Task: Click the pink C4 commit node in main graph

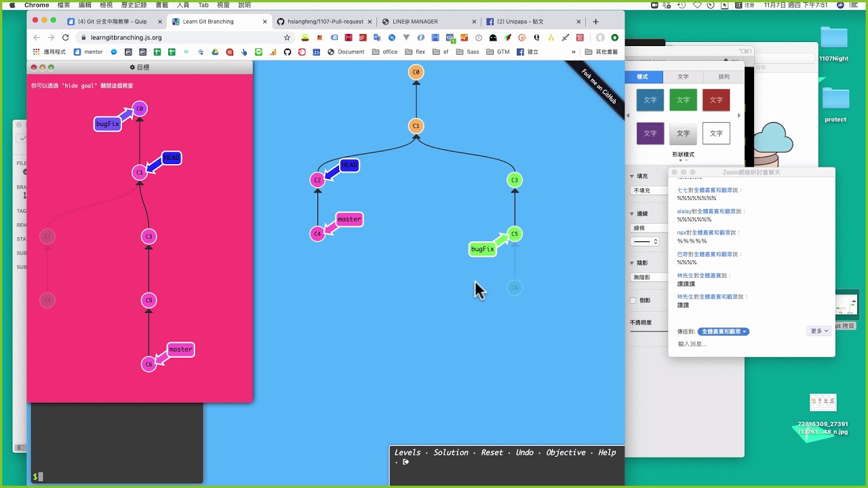Action: point(317,235)
